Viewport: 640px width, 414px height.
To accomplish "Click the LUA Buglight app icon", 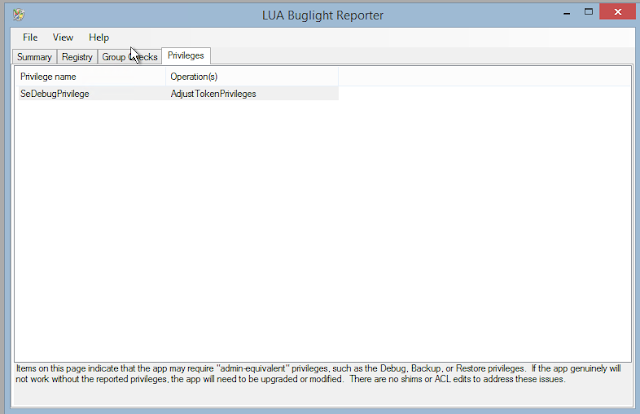I will 19,15.
